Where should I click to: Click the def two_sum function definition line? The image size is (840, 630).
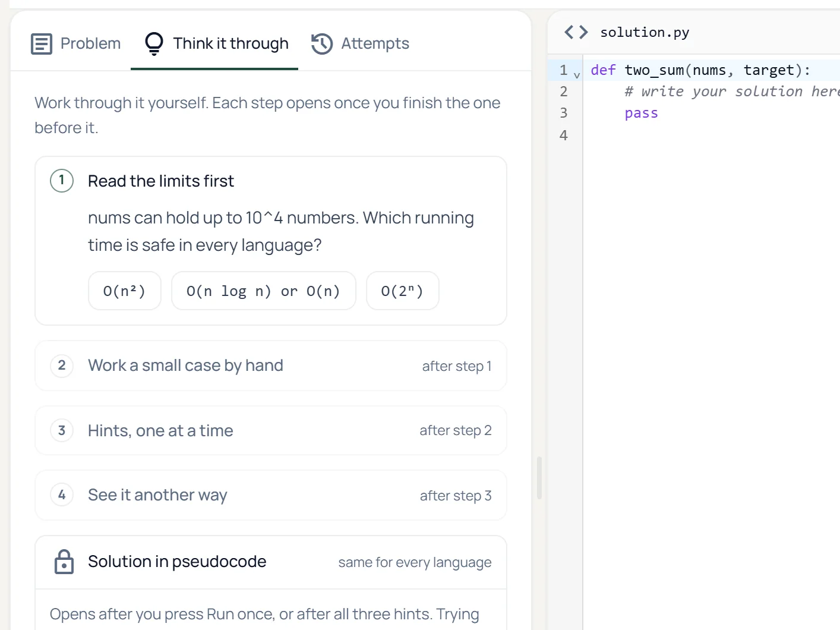coord(701,70)
